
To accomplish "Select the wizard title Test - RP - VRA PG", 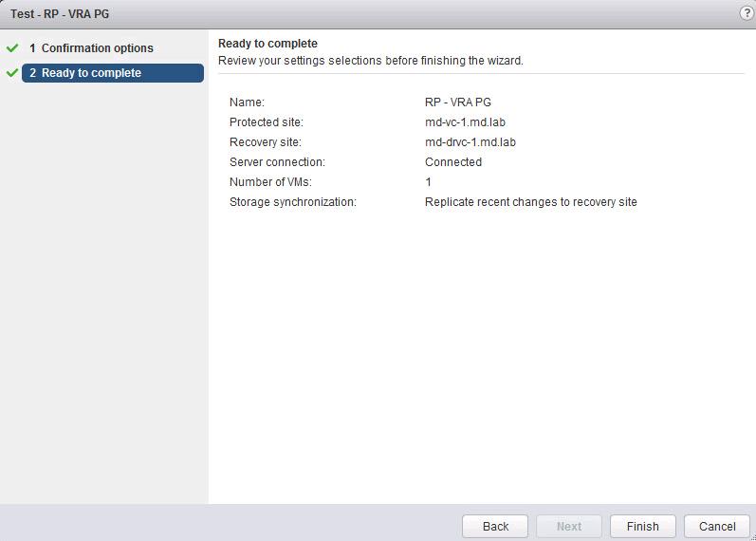I will [x=60, y=14].
